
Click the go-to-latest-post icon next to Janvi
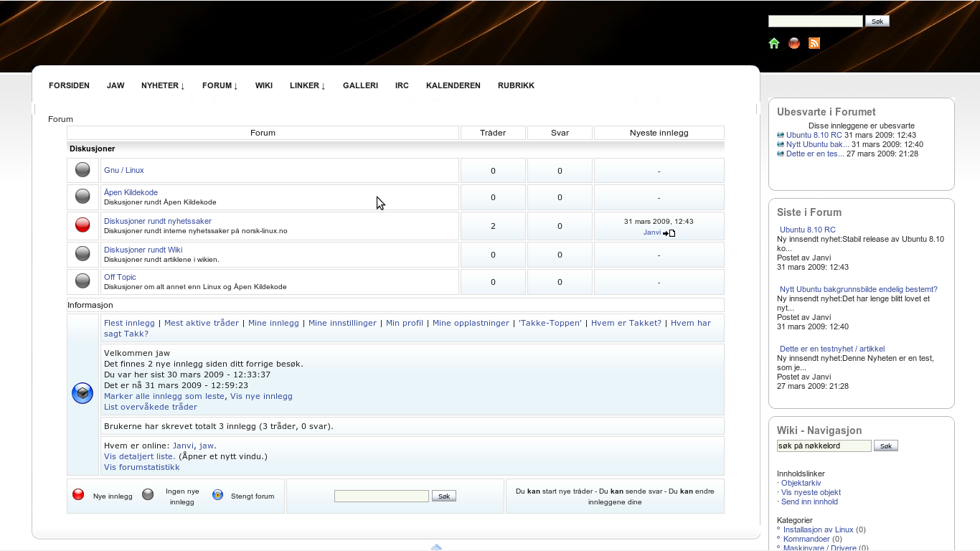(669, 232)
